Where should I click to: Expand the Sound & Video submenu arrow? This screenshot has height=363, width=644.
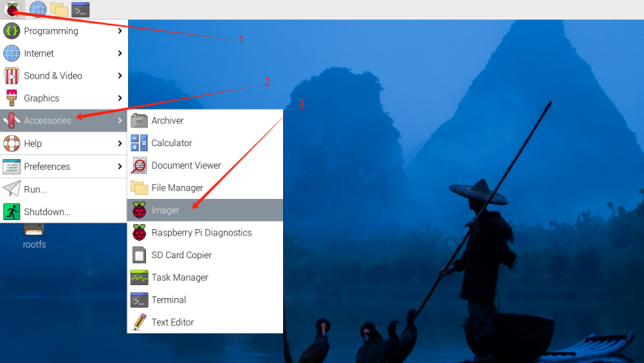click(x=120, y=76)
